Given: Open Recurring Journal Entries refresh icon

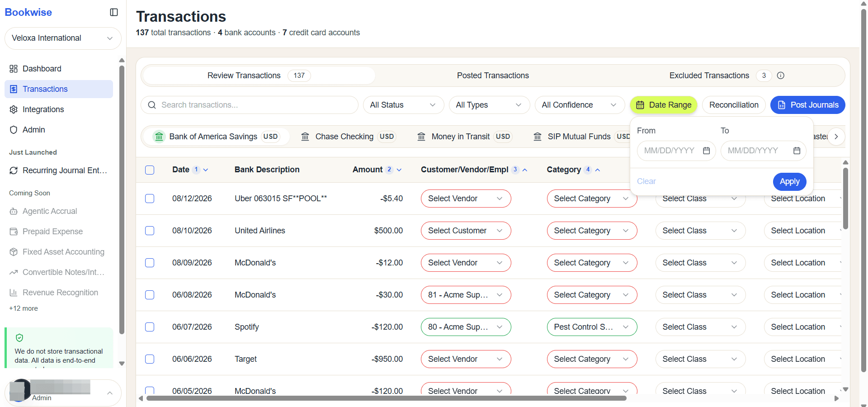Looking at the screenshot, I should click(14, 170).
